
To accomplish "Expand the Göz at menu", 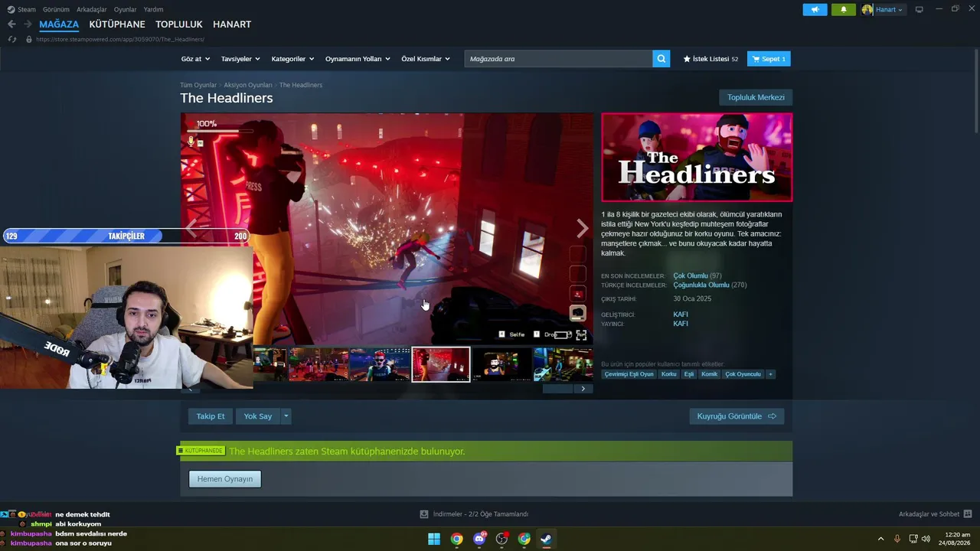I will click(x=194, y=59).
